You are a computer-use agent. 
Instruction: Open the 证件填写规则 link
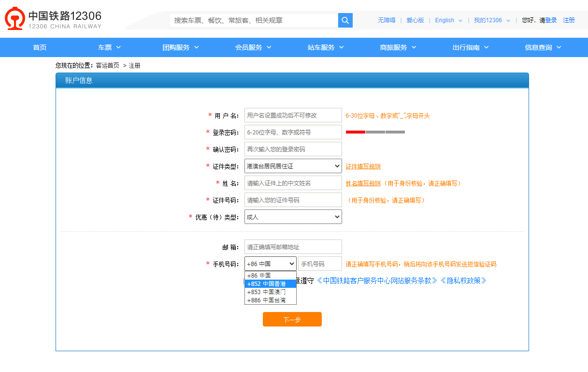(x=363, y=165)
